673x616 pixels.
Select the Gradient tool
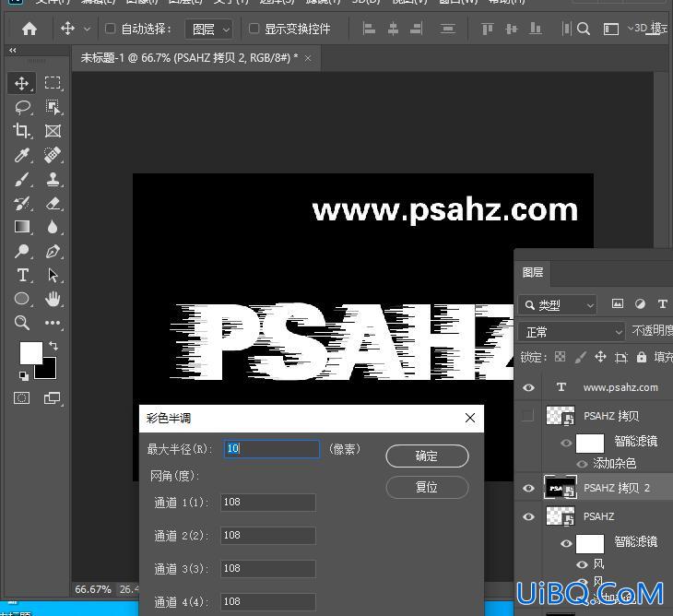click(x=22, y=227)
